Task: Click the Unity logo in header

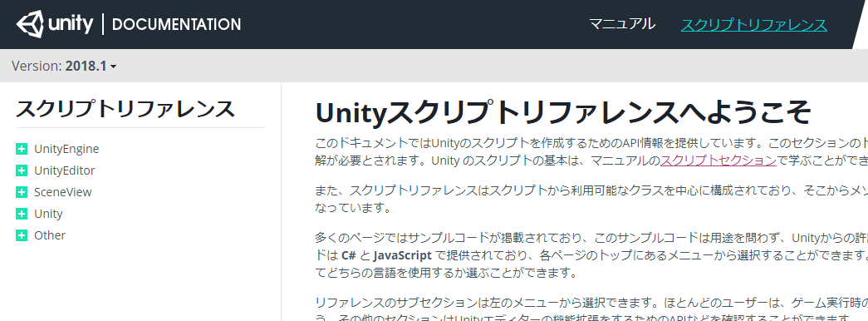Action: [x=55, y=24]
